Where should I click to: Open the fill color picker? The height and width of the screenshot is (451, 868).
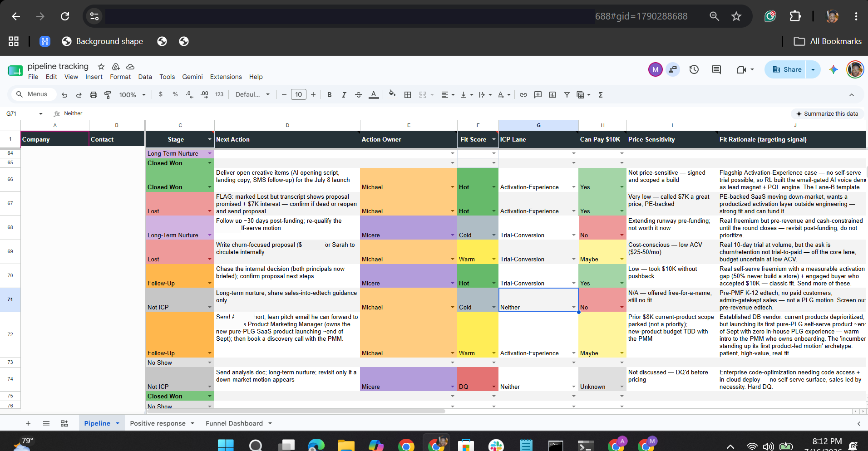[x=392, y=94]
